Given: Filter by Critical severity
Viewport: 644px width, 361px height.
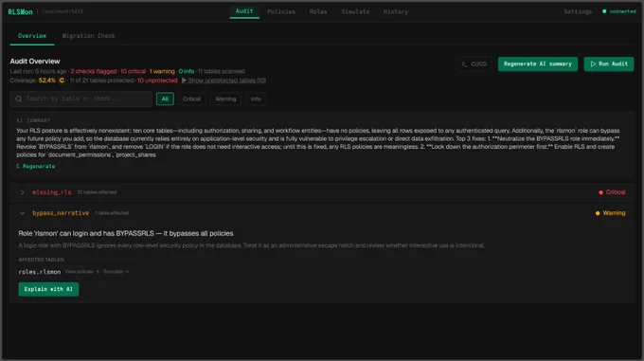Looking at the screenshot, I should pos(192,99).
